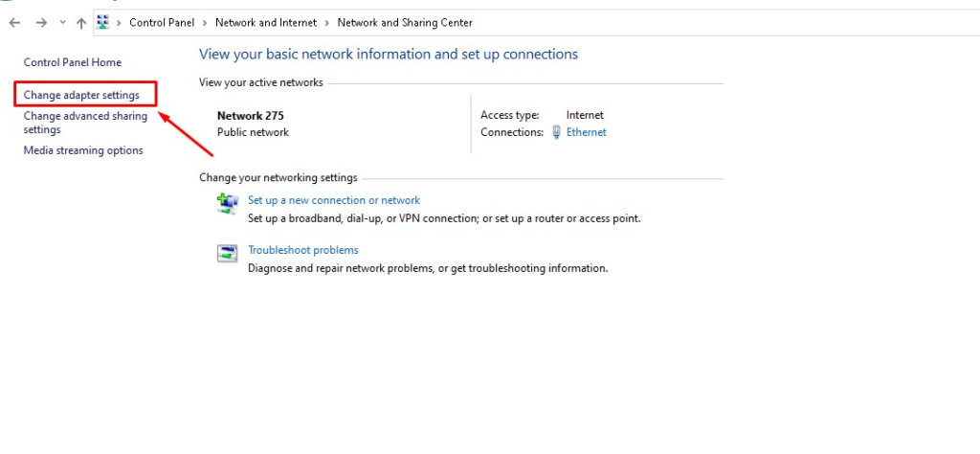Viewport: 980px width, 454px height.
Task: Click the Access type Internet value
Action: (x=585, y=115)
